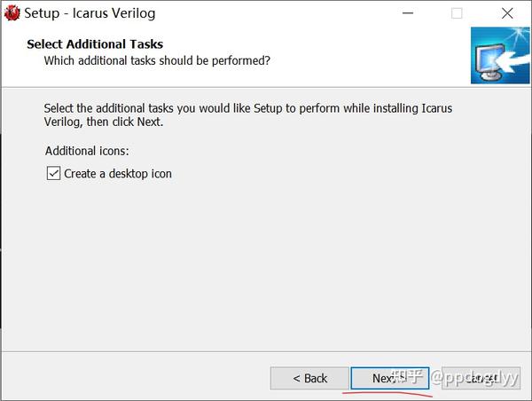
Task: Click the checkmark inside the desktop icon box
Action: pos(53,173)
